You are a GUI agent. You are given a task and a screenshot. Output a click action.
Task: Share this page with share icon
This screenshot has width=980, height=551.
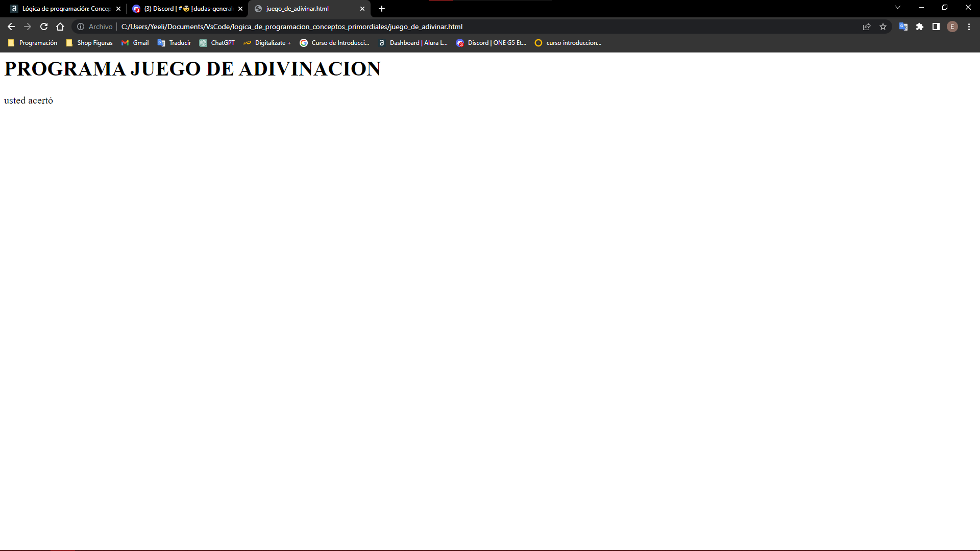point(867,27)
